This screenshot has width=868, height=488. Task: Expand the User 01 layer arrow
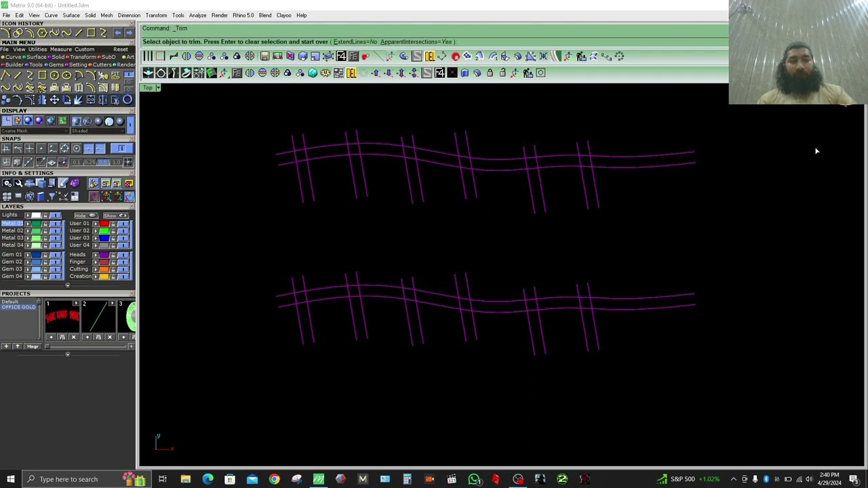95,224
